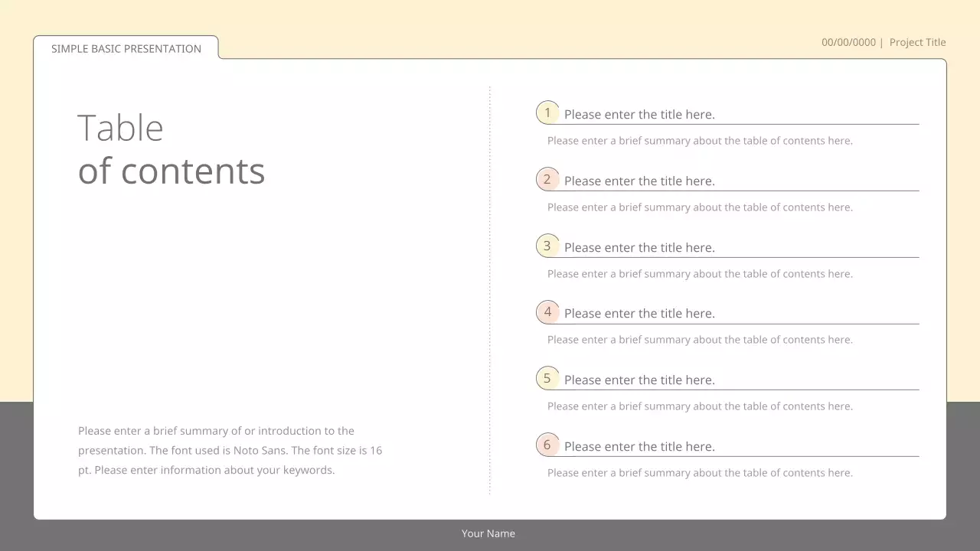Select the number 4 circle badge
The image size is (980, 551).
tap(547, 311)
